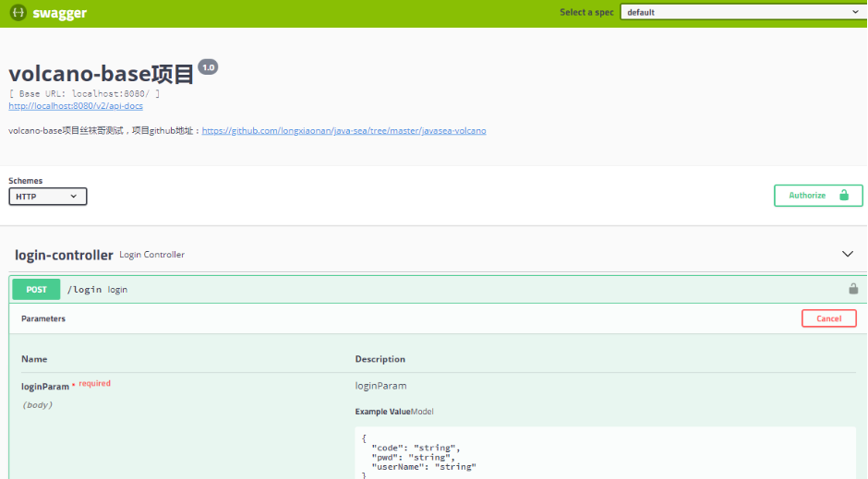
Task: Click the POST method badge
Action: pyautogui.click(x=37, y=289)
